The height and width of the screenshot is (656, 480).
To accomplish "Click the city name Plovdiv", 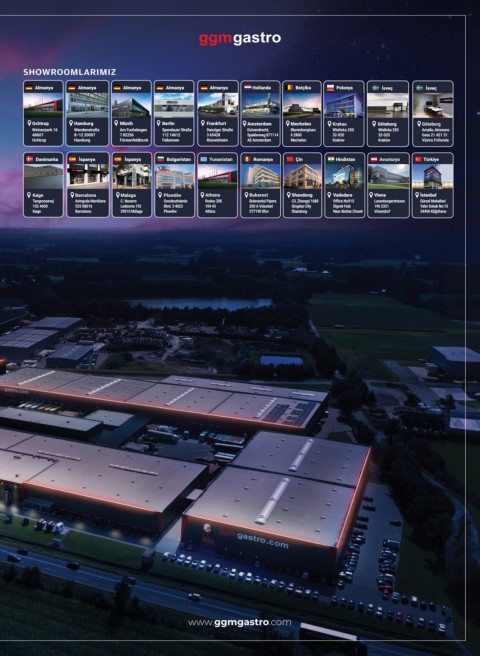I will pos(171,195).
